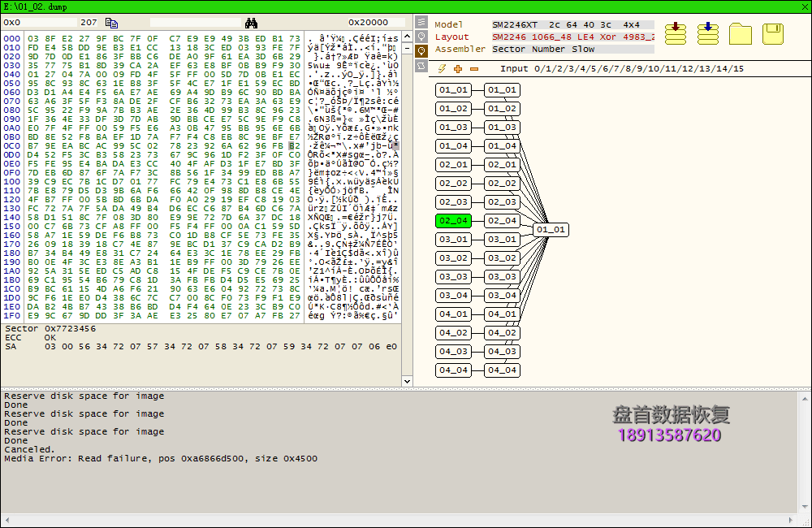Select left-column node 03_02
Image resolution: width=812 pixels, height=528 pixels.
[x=453, y=258]
